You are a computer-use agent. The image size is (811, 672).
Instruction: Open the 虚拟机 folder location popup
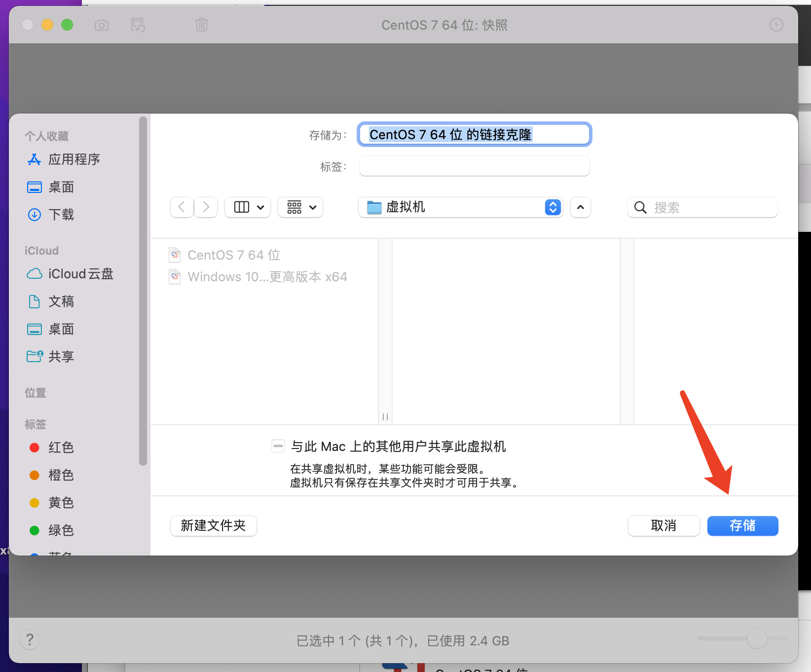click(460, 207)
